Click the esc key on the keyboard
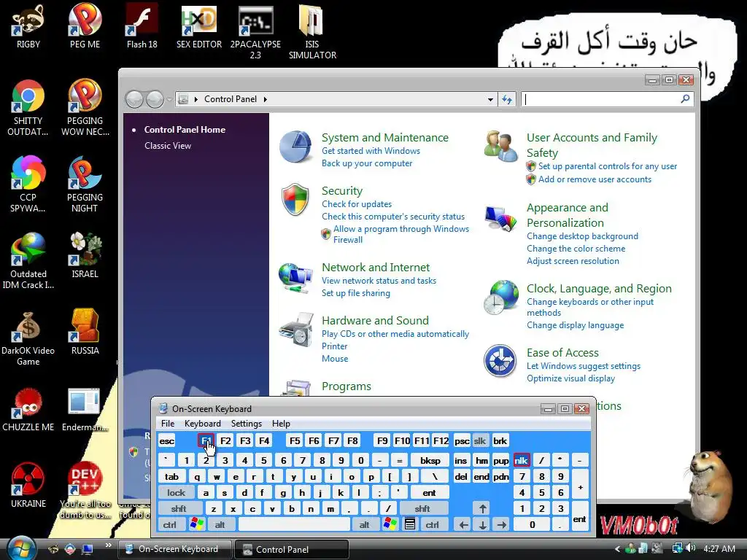747x560 pixels. coord(167,440)
